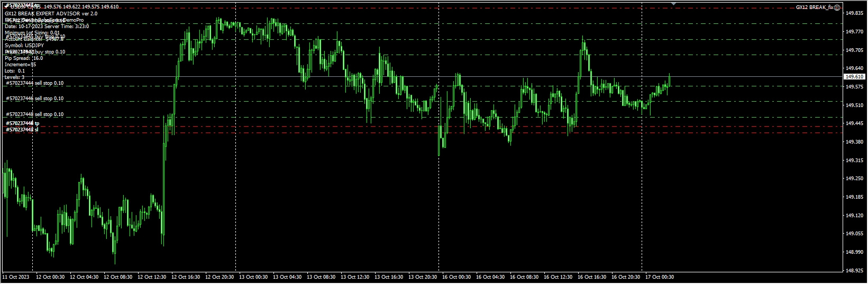The height and width of the screenshot is (284, 868).
Task: Click the #570237446 sell stop 0.10 order label
Action: pos(34,99)
